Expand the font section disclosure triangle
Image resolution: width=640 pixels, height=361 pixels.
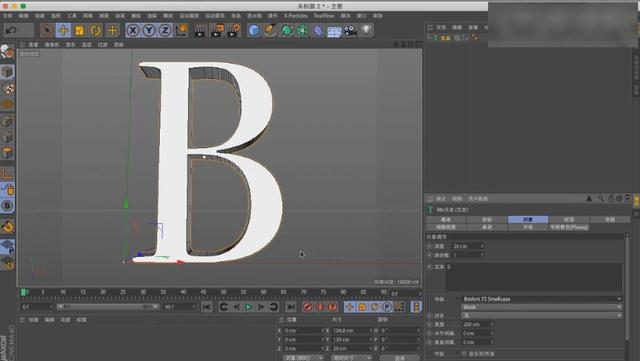tap(458, 299)
